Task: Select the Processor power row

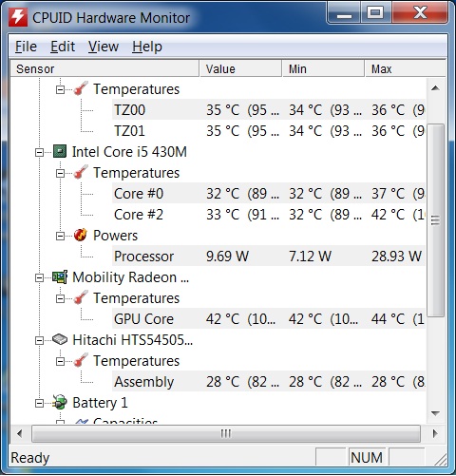Action: pyautogui.click(x=269, y=256)
